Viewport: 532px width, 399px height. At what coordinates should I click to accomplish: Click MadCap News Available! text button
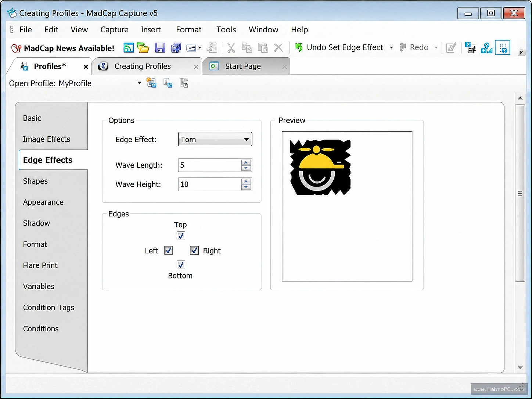point(69,48)
